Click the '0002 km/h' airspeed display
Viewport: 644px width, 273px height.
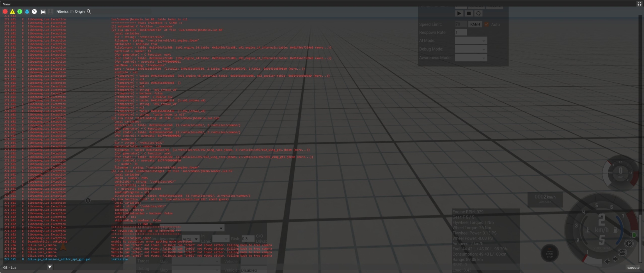point(545,197)
